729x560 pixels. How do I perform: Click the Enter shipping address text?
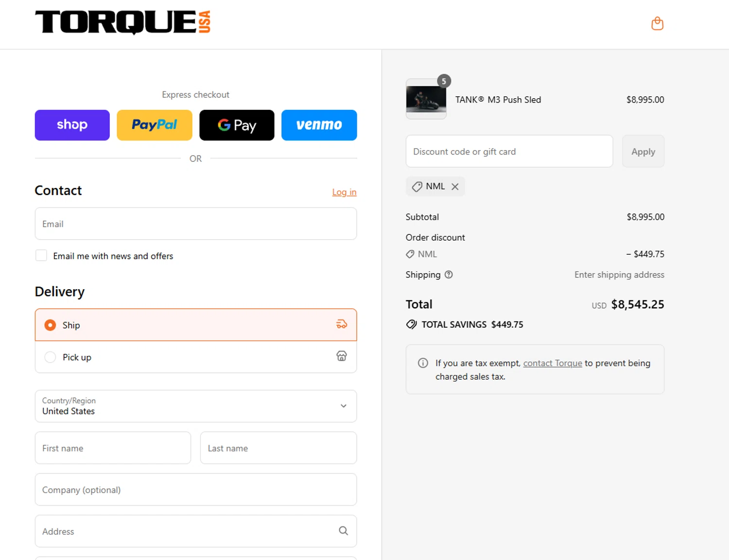(619, 275)
